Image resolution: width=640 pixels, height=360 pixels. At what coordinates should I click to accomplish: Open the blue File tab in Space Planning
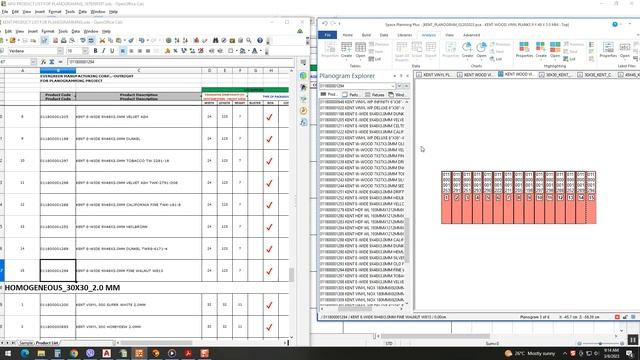(x=327, y=35)
